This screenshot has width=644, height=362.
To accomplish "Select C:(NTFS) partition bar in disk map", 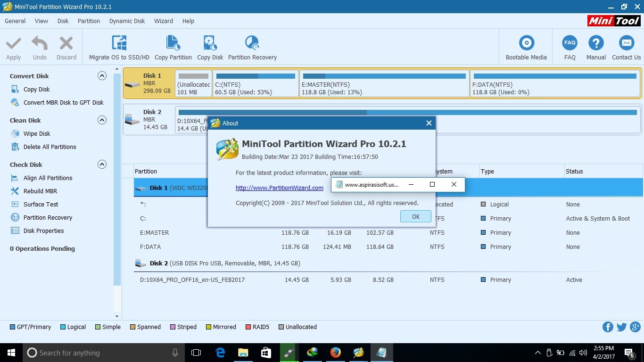I will coord(256,84).
